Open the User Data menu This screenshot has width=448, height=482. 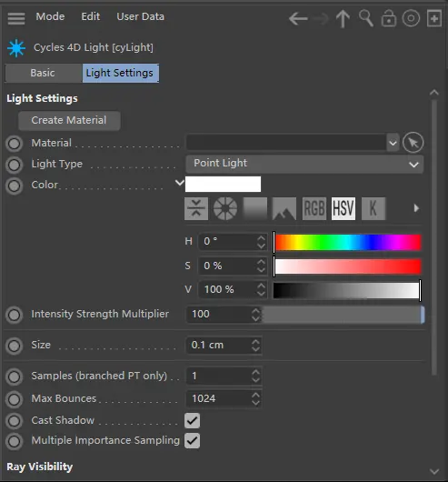[140, 16]
